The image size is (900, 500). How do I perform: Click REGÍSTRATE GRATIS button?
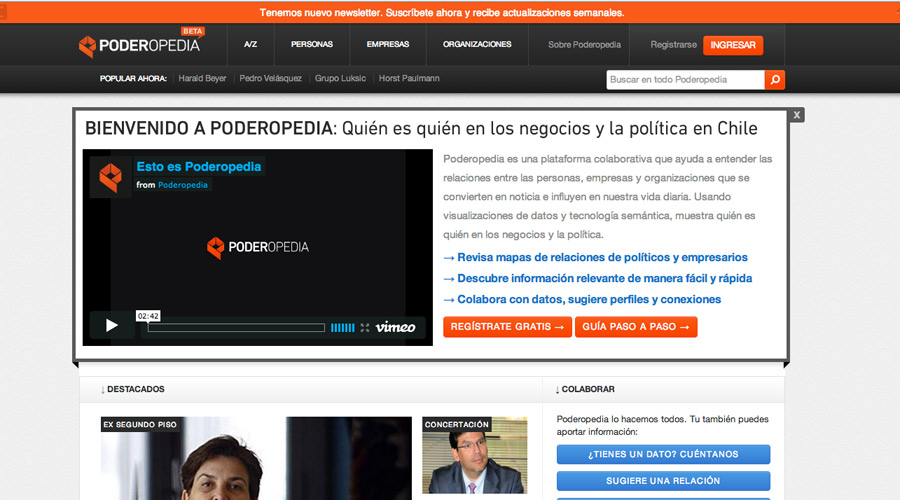(507, 327)
